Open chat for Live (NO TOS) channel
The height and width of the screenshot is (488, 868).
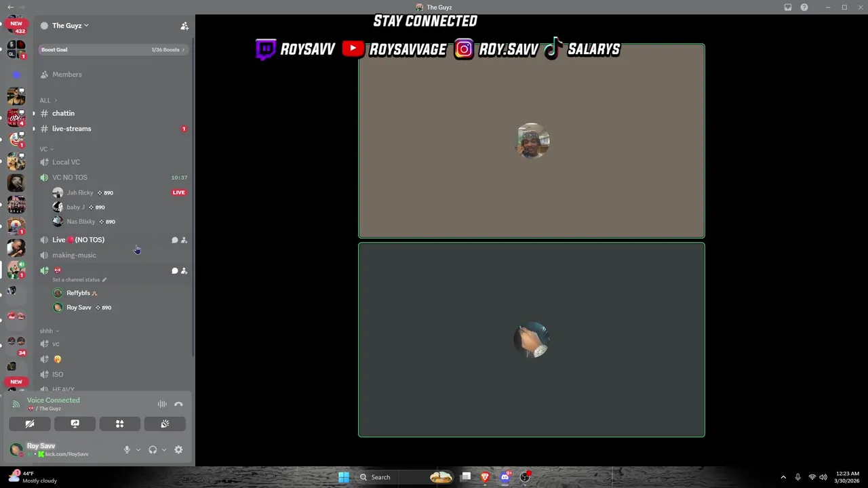tap(174, 240)
